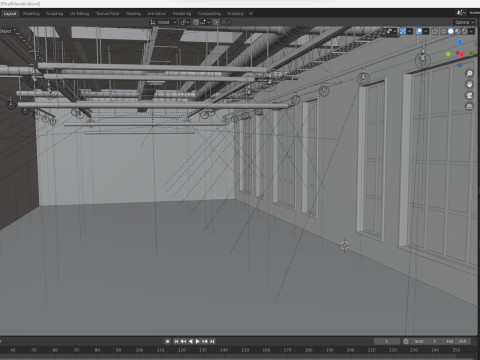The image size is (480, 360).
Task: Open the object types visibility dropdown
Action: click(391, 31)
